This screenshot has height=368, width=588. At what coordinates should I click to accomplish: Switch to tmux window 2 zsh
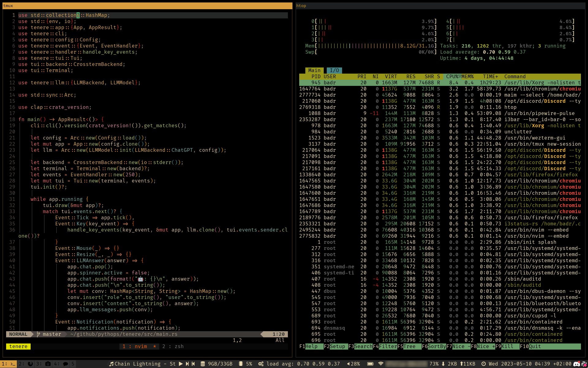(173, 346)
